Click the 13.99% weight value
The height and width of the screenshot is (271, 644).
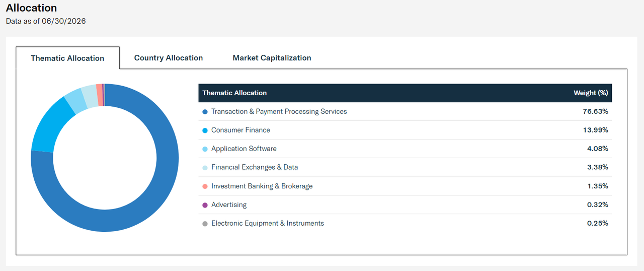click(x=596, y=130)
